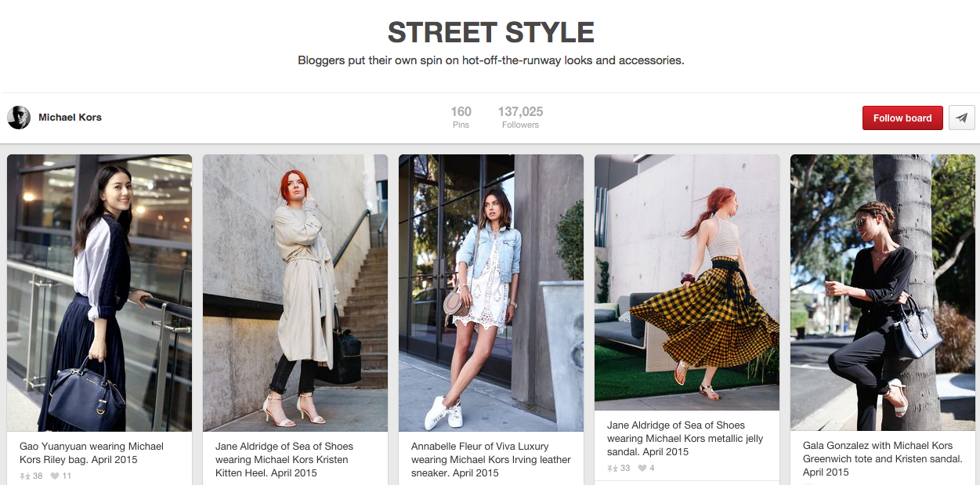Open Gala Gonzalez Greenwich tote photo
980x485 pixels.
tap(883, 292)
